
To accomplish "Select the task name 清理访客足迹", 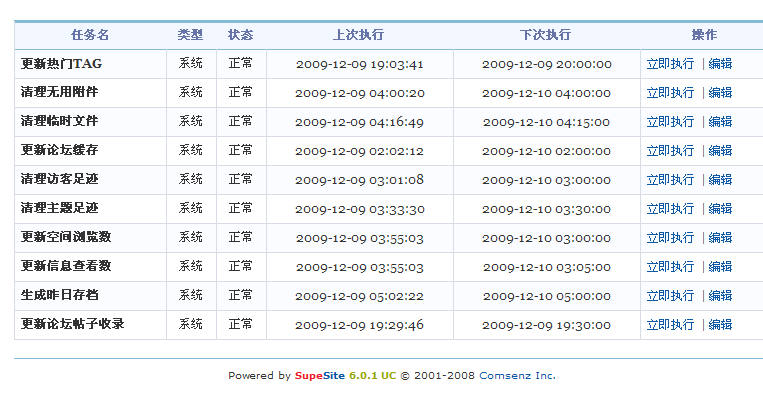I will tap(59, 179).
